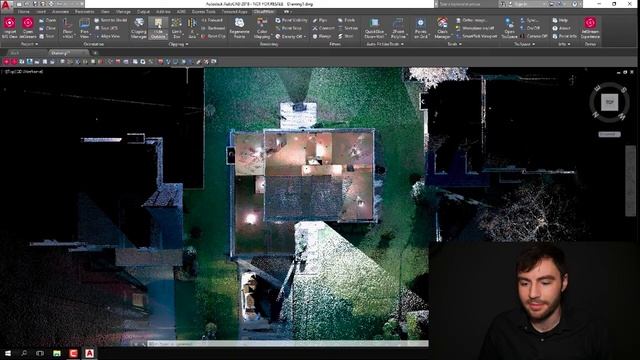Click Backward in Clipping panel
The height and width of the screenshot is (360, 640).
213,28
